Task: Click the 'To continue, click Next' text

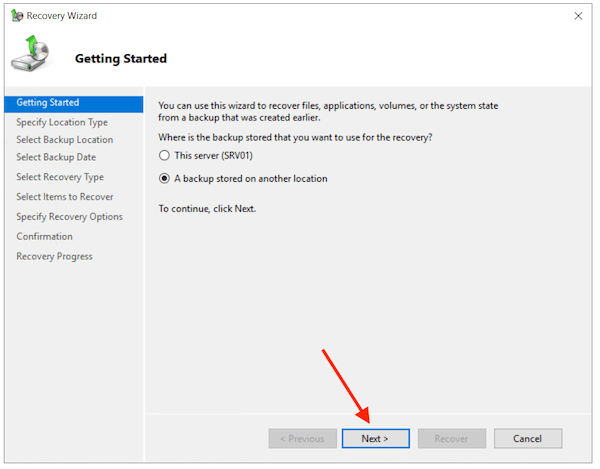Action: click(x=207, y=209)
